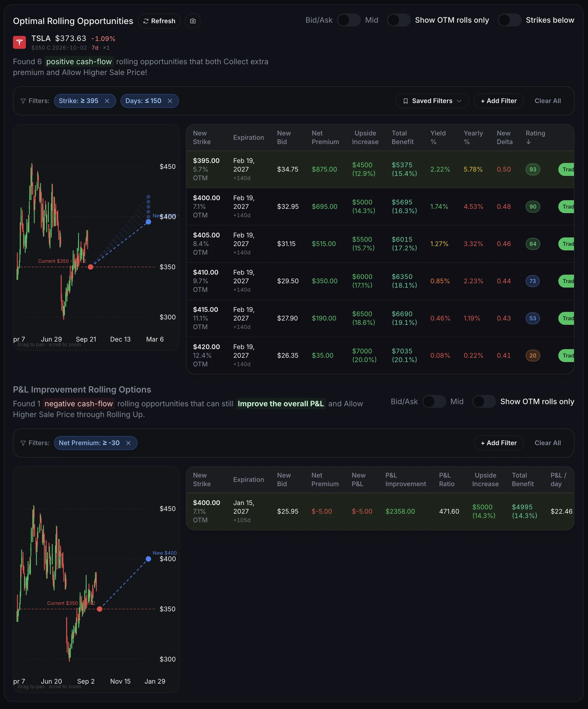This screenshot has width=588, height=709.
Task: Enable lower Show OTM rolls only switch
Action: (484, 402)
